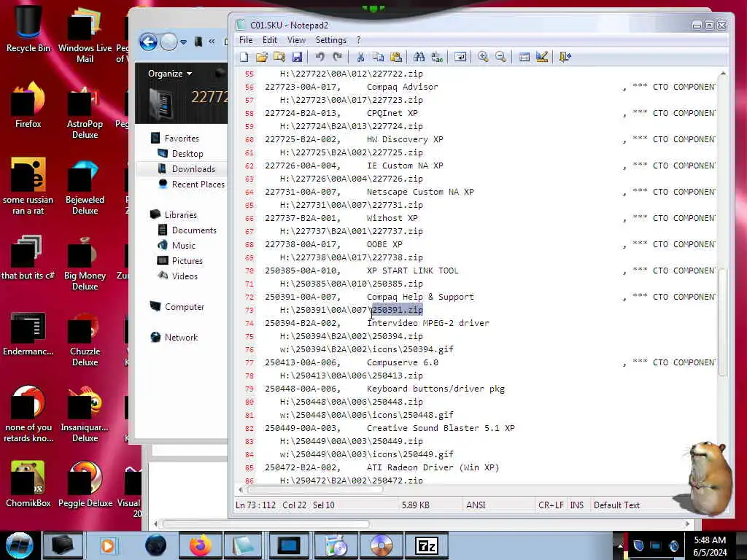The width and height of the screenshot is (747, 560).
Task: Customize schemes with the ruler-pencil icon
Action: pyautogui.click(x=542, y=57)
